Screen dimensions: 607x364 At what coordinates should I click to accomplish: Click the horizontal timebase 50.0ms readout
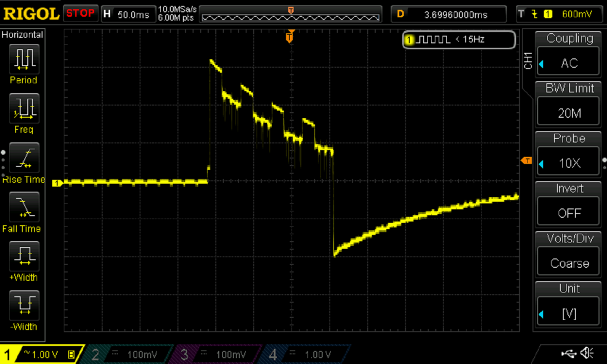click(133, 15)
